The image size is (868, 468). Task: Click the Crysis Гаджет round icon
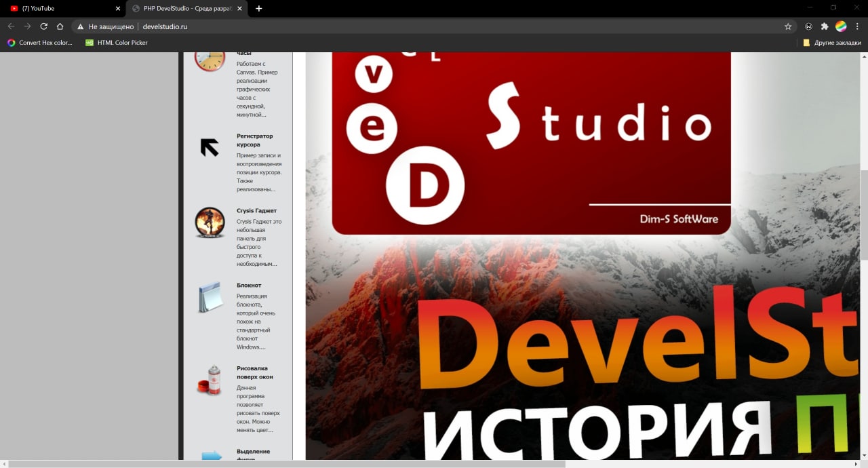pos(210,222)
